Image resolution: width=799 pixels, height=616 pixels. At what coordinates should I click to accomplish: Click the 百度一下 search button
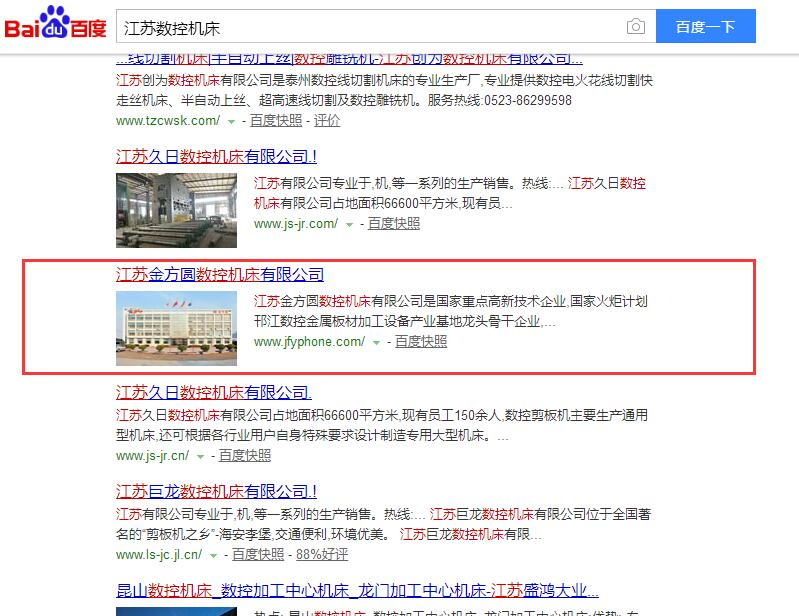[x=705, y=26]
